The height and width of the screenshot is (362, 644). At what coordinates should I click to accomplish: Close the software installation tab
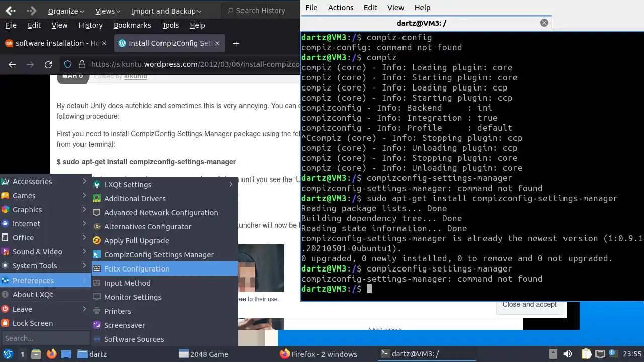(104, 43)
